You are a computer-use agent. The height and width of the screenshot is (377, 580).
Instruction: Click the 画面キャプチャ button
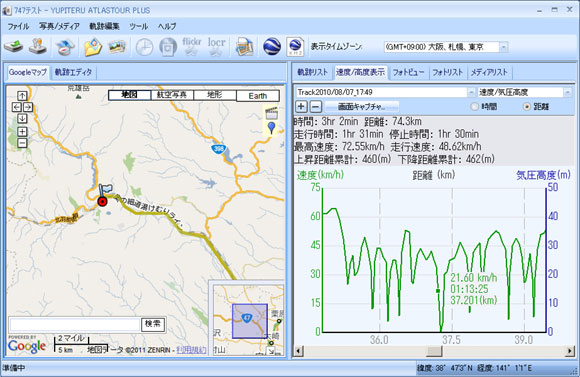362,107
